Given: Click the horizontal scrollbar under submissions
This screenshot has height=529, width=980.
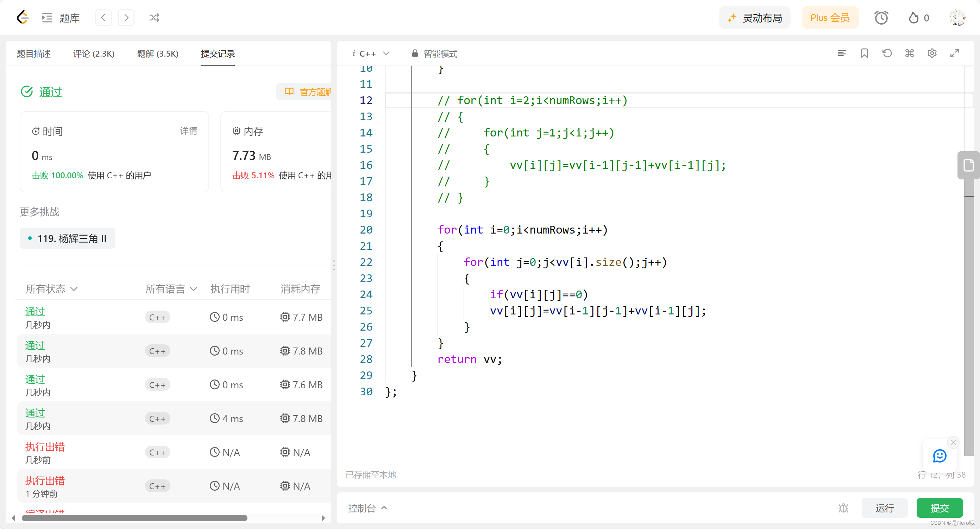Looking at the screenshot, I should point(134,518).
